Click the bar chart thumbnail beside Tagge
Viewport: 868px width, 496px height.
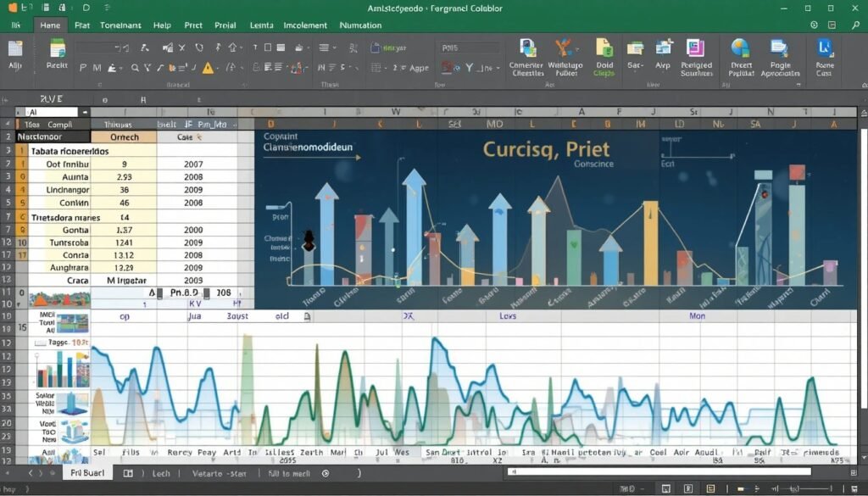62,369
